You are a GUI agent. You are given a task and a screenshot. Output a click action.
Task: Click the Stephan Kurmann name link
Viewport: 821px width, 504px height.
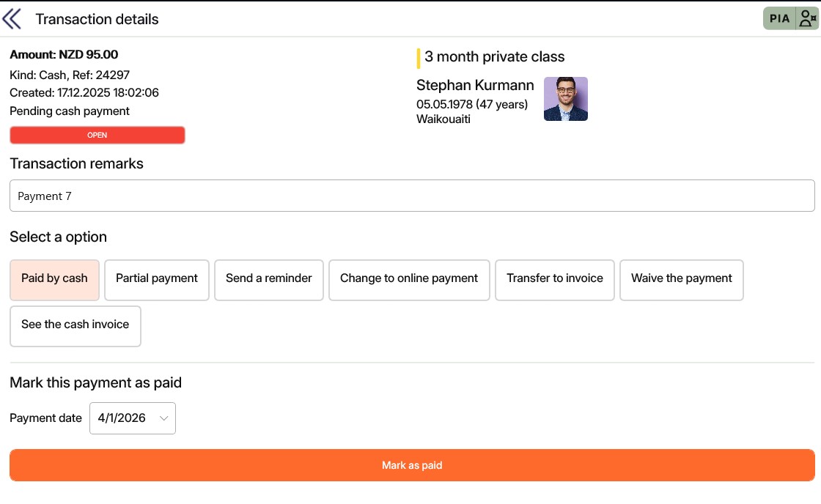(475, 85)
